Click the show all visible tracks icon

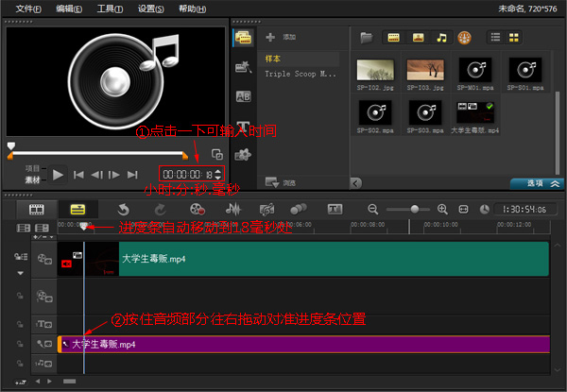click(x=23, y=228)
